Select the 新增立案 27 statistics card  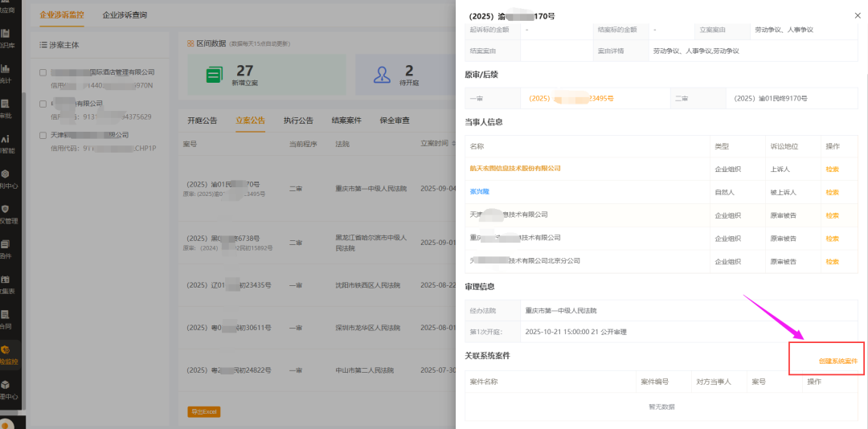point(267,75)
